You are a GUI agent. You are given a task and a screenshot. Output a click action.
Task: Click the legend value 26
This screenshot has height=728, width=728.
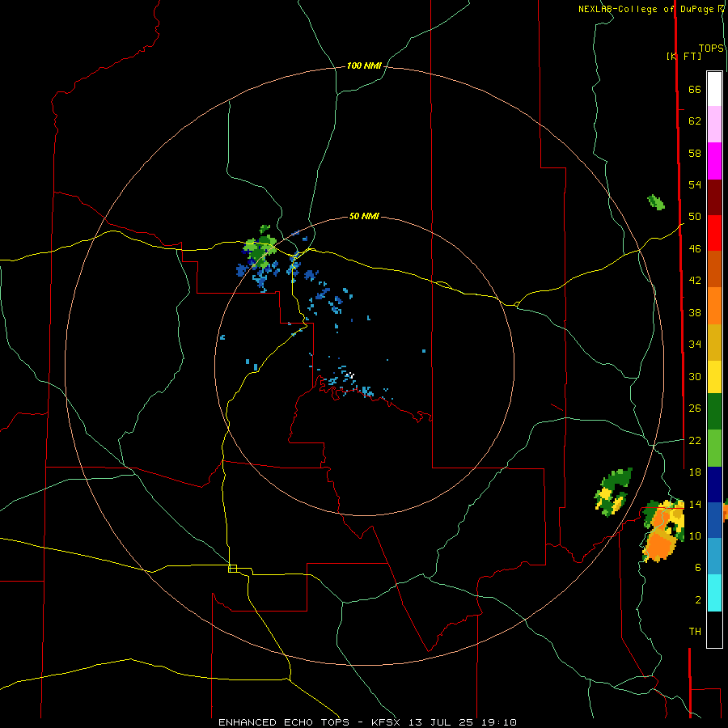(695, 408)
